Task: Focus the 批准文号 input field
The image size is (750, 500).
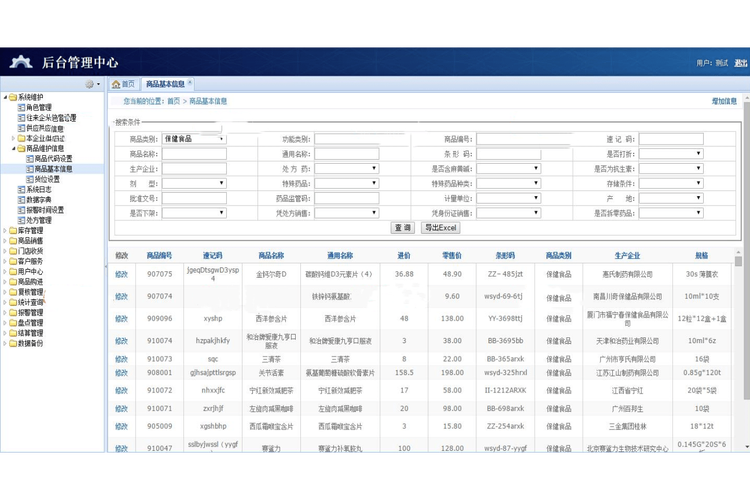Action: click(x=194, y=198)
